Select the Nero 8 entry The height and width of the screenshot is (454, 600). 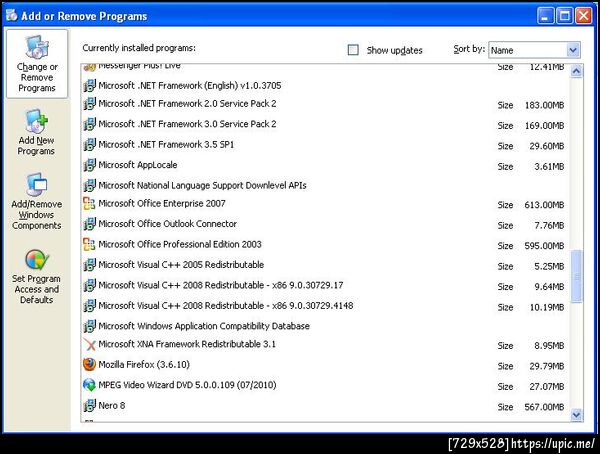(x=112, y=405)
